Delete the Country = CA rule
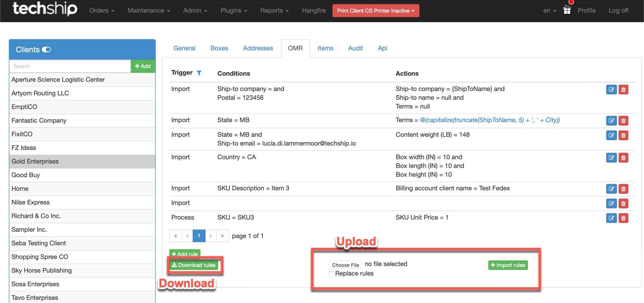This screenshot has height=303, width=644. 623,158
